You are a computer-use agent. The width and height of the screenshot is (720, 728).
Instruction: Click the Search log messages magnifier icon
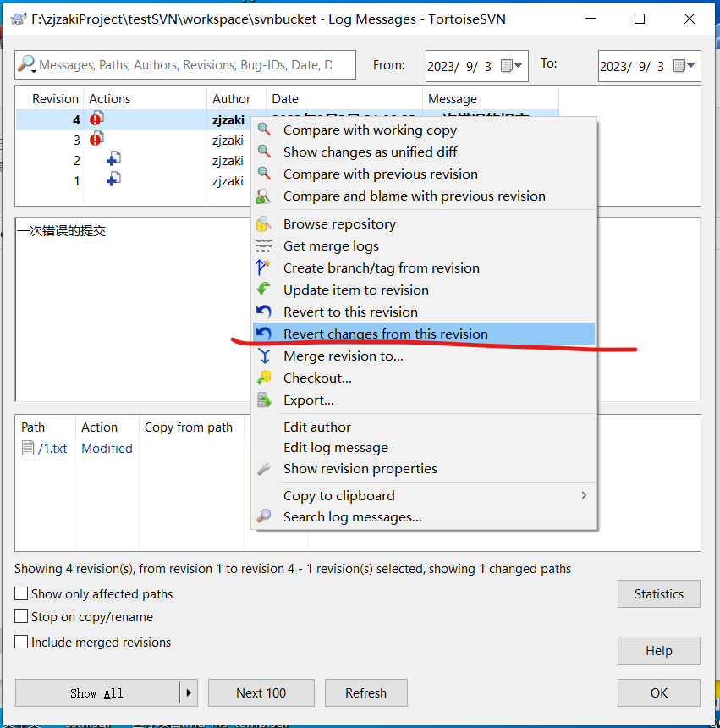pos(263,516)
